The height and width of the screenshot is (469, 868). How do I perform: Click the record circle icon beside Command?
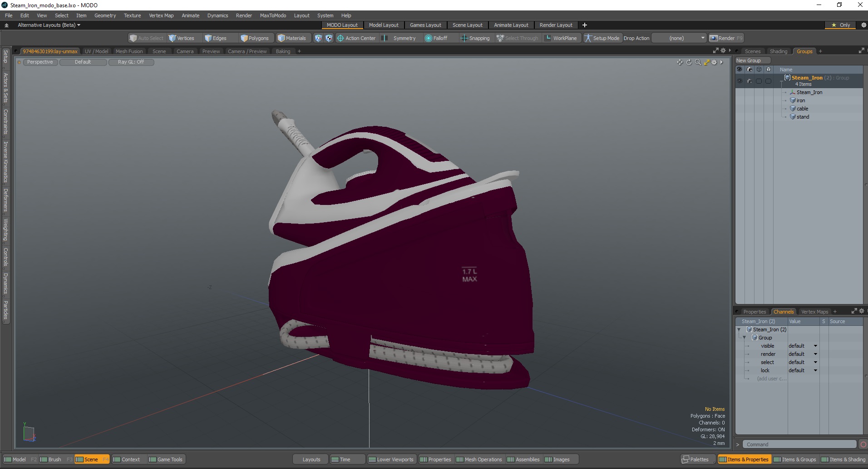click(863, 444)
